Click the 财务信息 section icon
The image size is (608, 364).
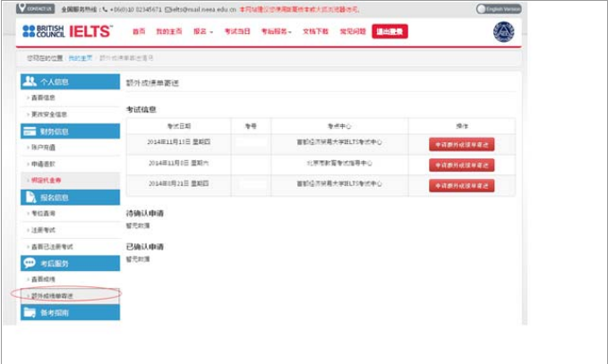30,131
